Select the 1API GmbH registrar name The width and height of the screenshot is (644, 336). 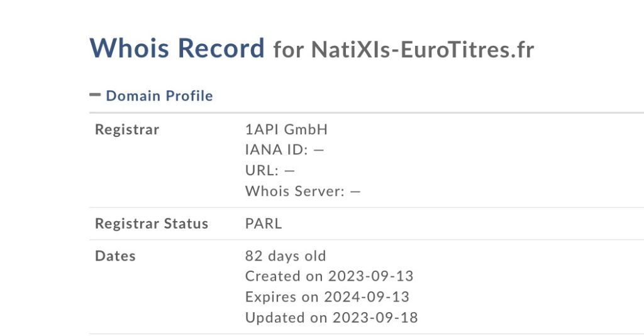(x=286, y=129)
